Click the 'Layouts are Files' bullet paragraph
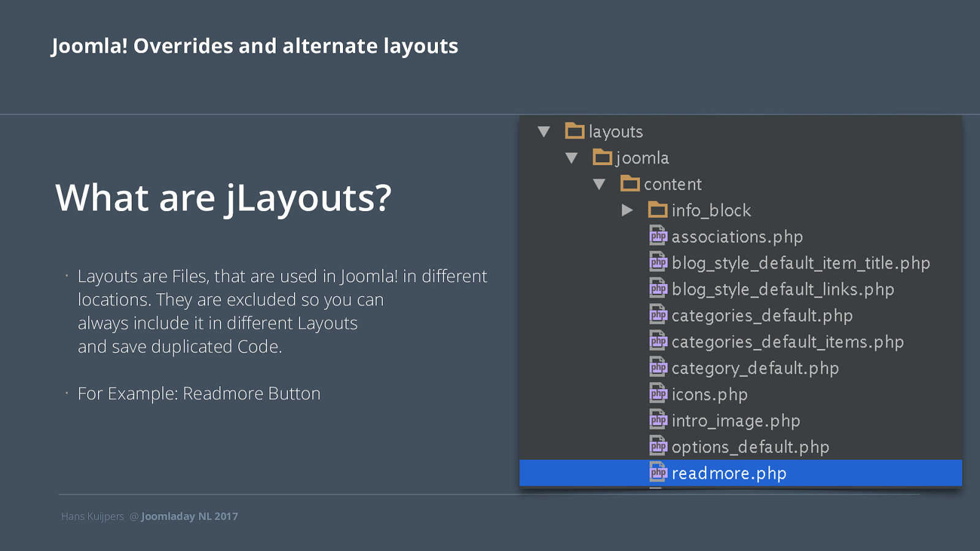 tap(282, 312)
